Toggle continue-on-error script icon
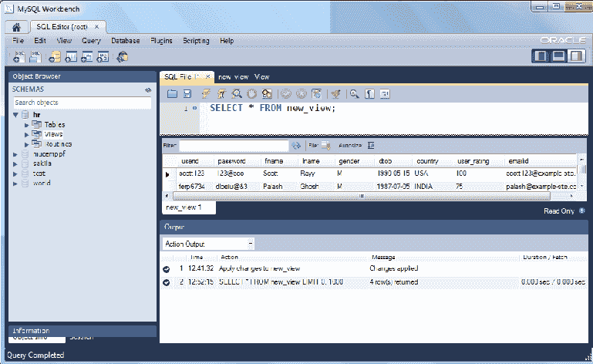 point(267,94)
